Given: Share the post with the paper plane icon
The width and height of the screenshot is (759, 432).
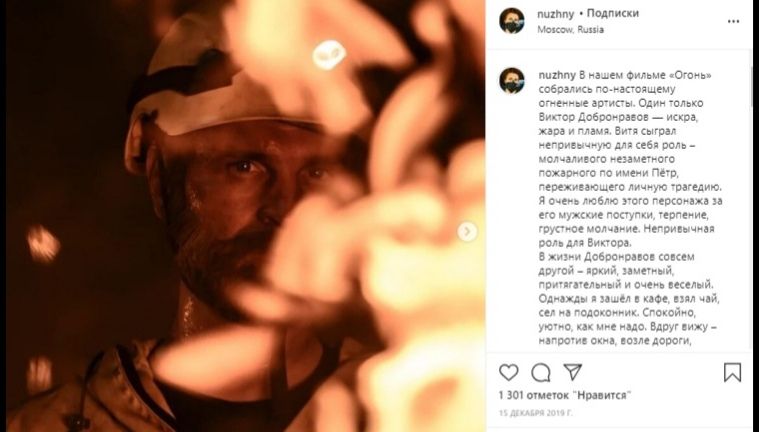Looking at the screenshot, I should [574, 372].
